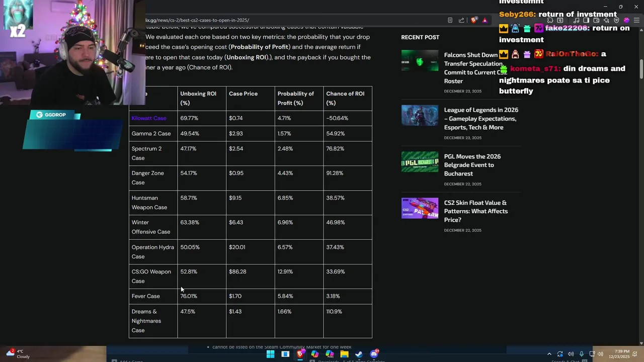The image size is (644, 362).
Task: Open the Brave Wallet icon
Action: 596,20
